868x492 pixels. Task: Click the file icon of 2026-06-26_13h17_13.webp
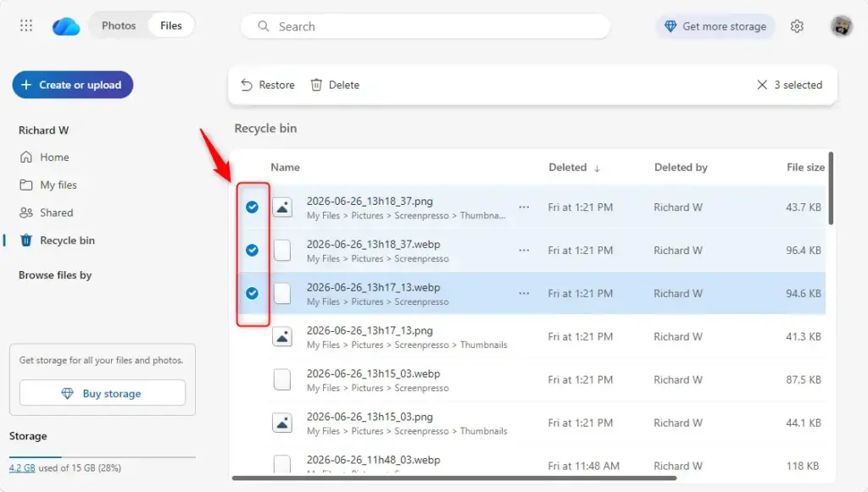(282, 293)
